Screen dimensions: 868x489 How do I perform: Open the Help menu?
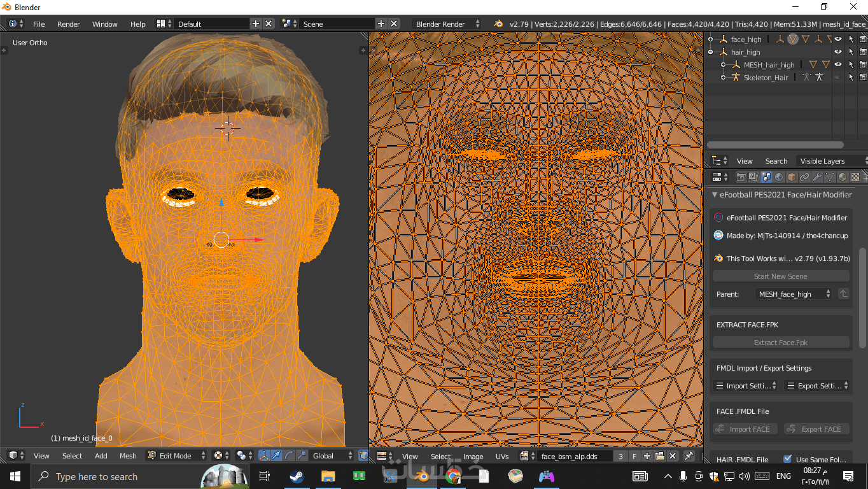click(138, 24)
